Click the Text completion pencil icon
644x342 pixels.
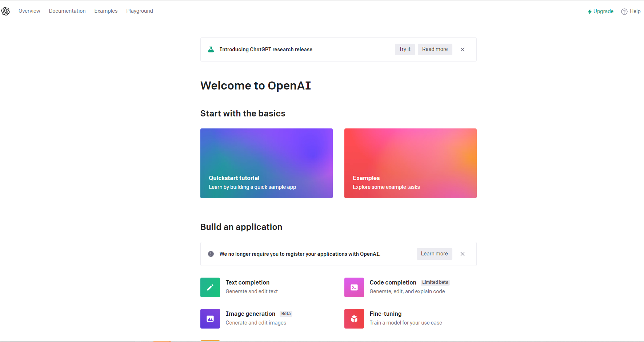(x=210, y=287)
